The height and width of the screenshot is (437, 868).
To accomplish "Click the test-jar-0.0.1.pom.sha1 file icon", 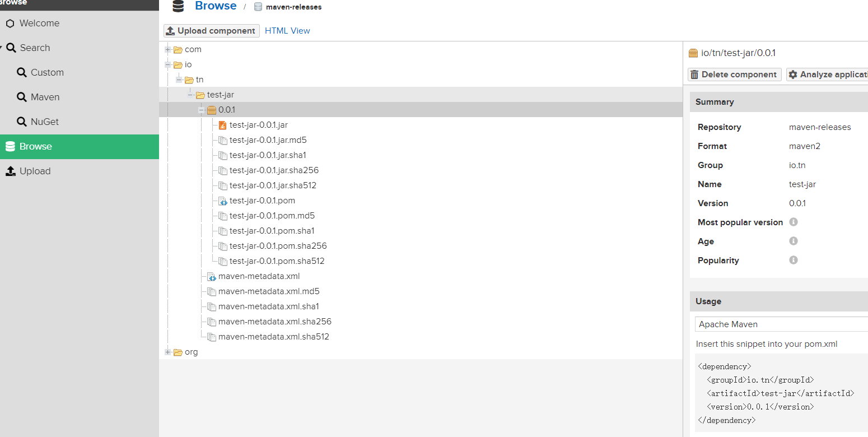I will (x=223, y=231).
